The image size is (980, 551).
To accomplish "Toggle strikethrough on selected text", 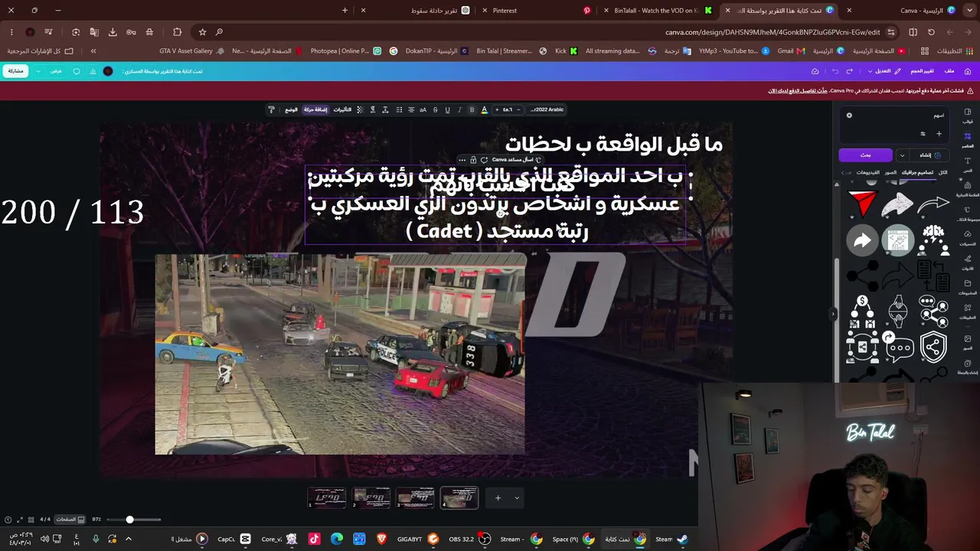I will [x=435, y=109].
